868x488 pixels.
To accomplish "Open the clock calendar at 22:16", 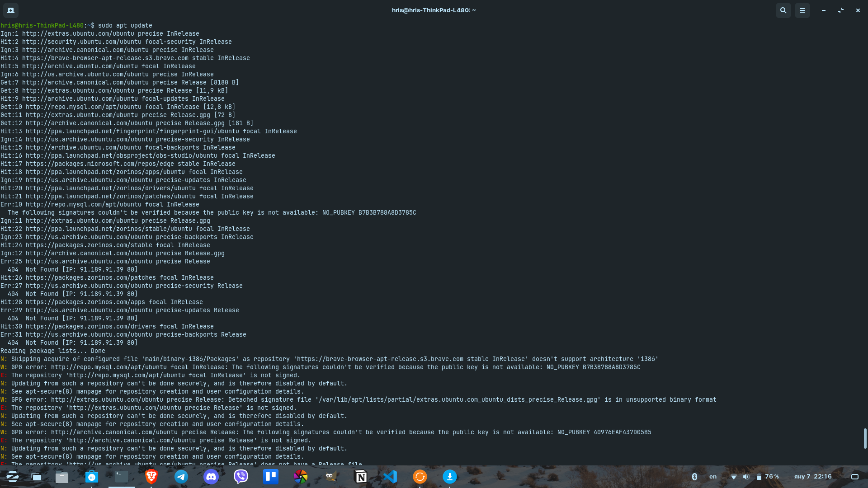I will 813,477.
